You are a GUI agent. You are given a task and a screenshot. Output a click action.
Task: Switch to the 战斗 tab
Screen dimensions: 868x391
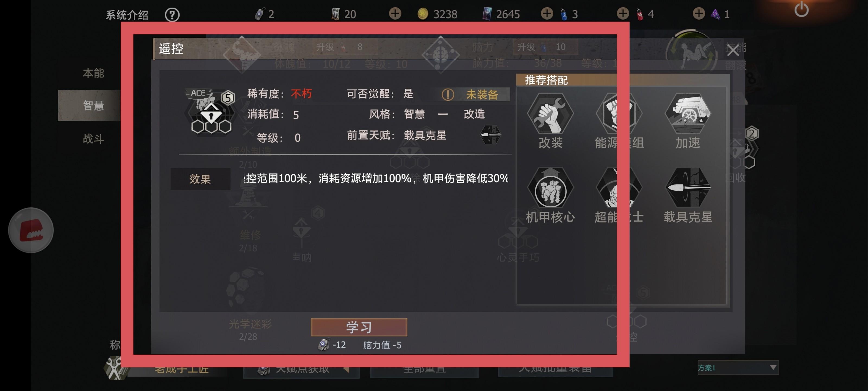[93, 139]
